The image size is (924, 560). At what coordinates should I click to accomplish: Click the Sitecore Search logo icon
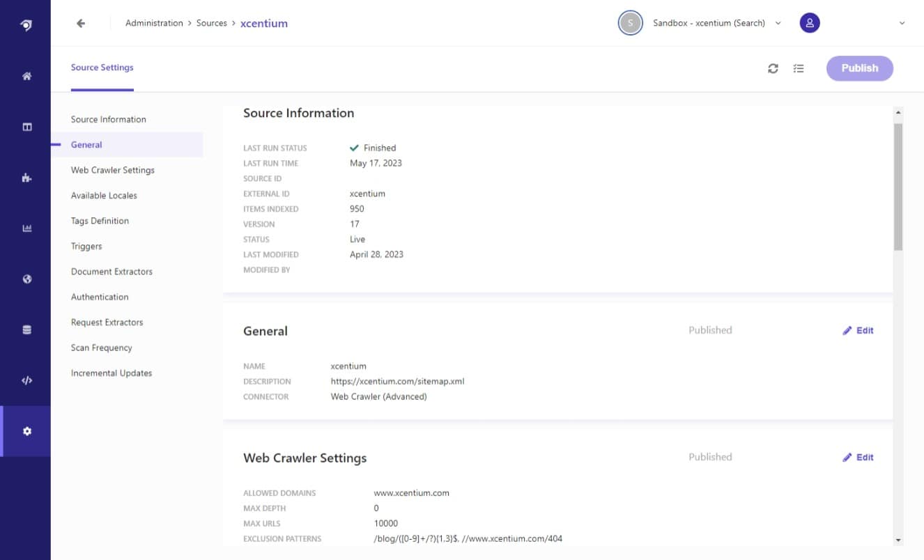[26, 25]
